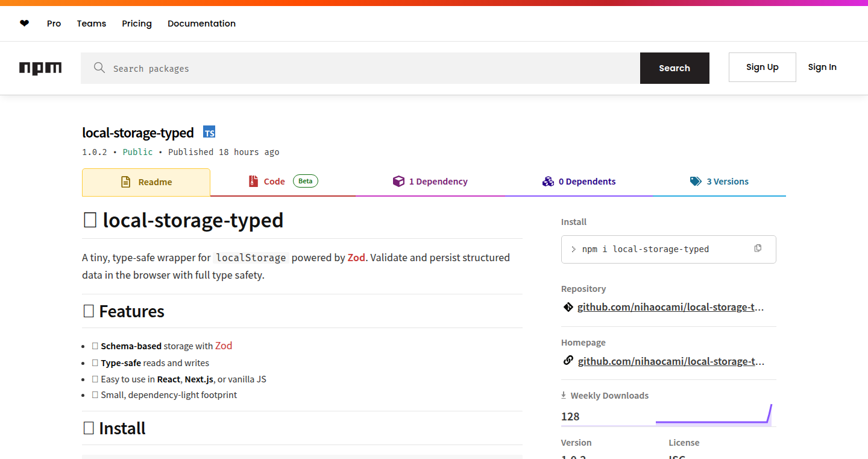Click the Easy to use in React item
This screenshot has height=459, width=868.
(179, 379)
